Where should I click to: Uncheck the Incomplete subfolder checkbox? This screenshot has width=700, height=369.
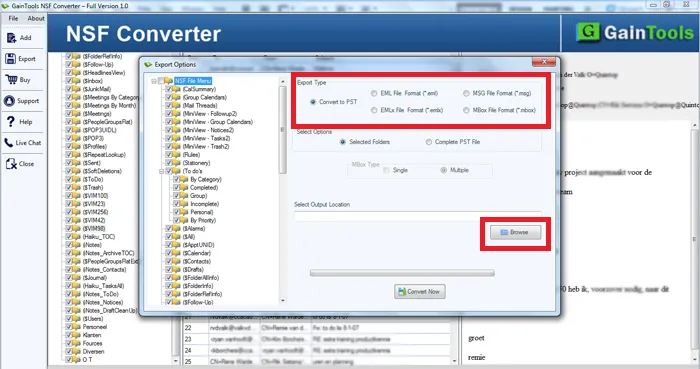[176, 204]
